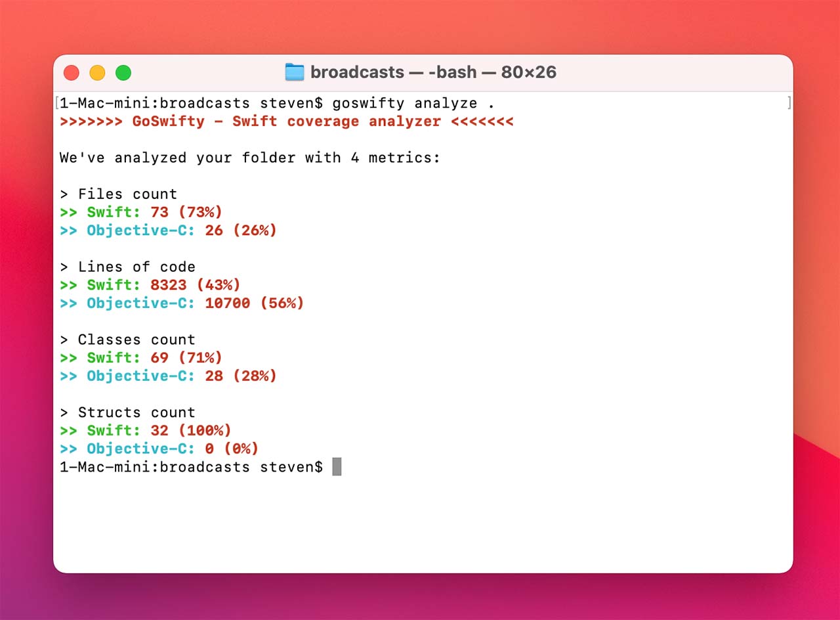840x620 pixels.
Task: Click the gray cursor block at final prompt
Action: [337, 467]
